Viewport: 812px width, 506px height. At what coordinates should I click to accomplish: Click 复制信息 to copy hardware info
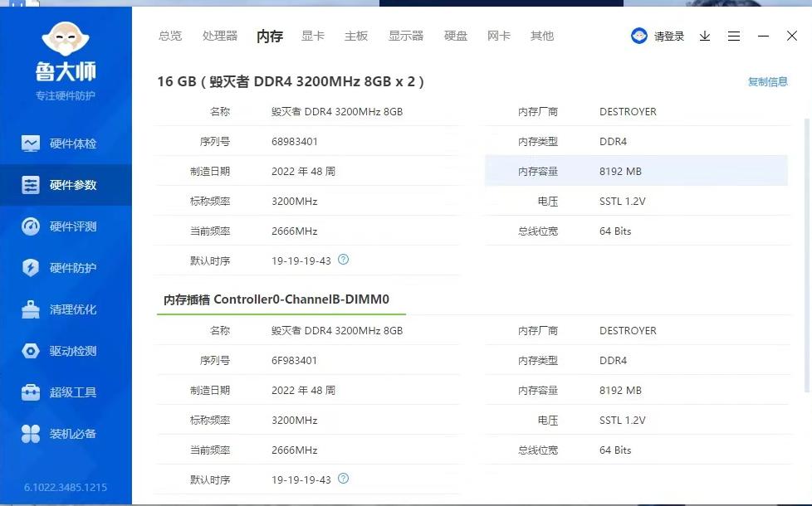pyautogui.click(x=767, y=81)
